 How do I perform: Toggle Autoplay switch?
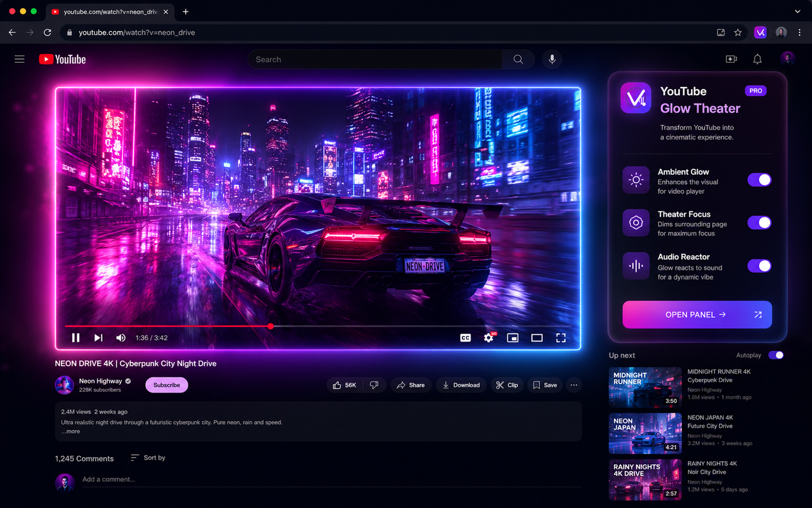[x=776, y=355]
